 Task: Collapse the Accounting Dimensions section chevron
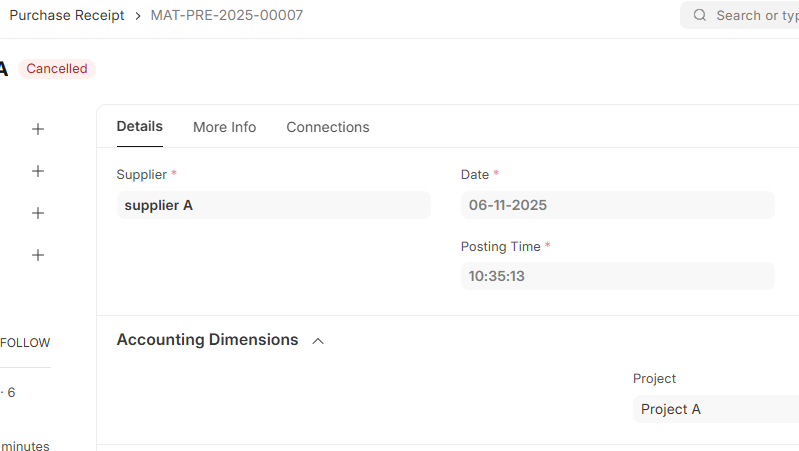[318, 341]
